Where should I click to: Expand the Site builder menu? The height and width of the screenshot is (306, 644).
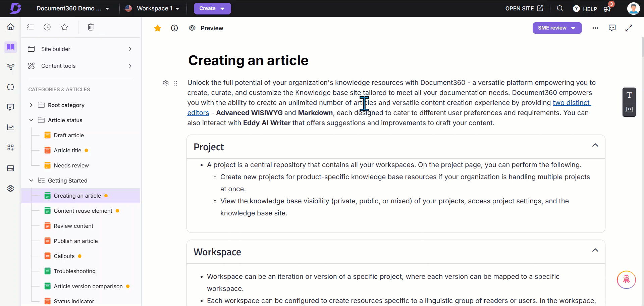click(80, 49)
